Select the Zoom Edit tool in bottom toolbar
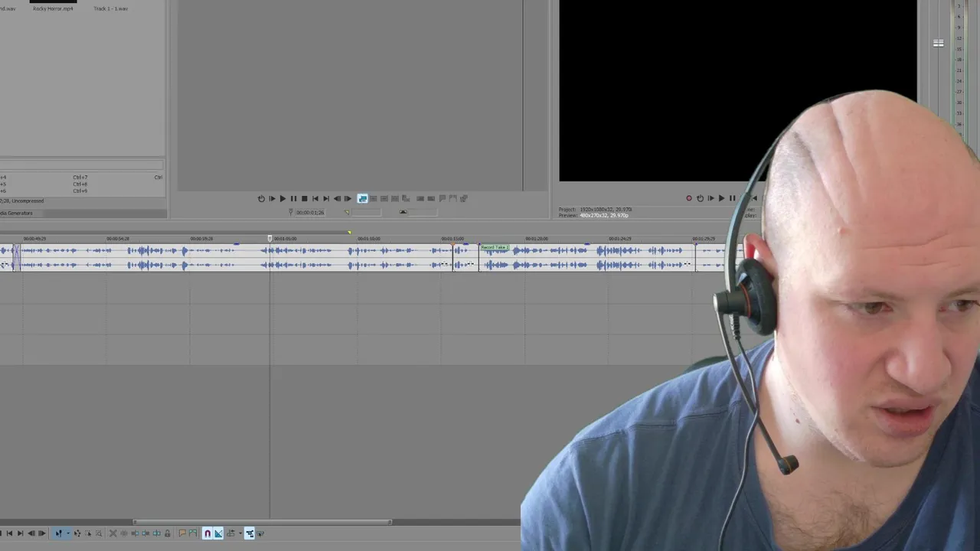The width and height of the screenshot is (980, 551). (98, 533)
